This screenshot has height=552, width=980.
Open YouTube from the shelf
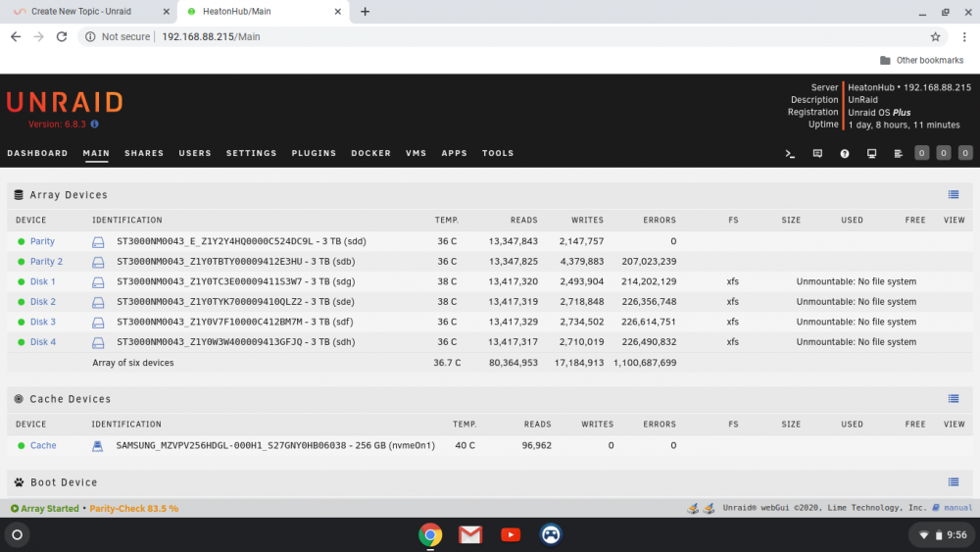[x=510, y=534]
